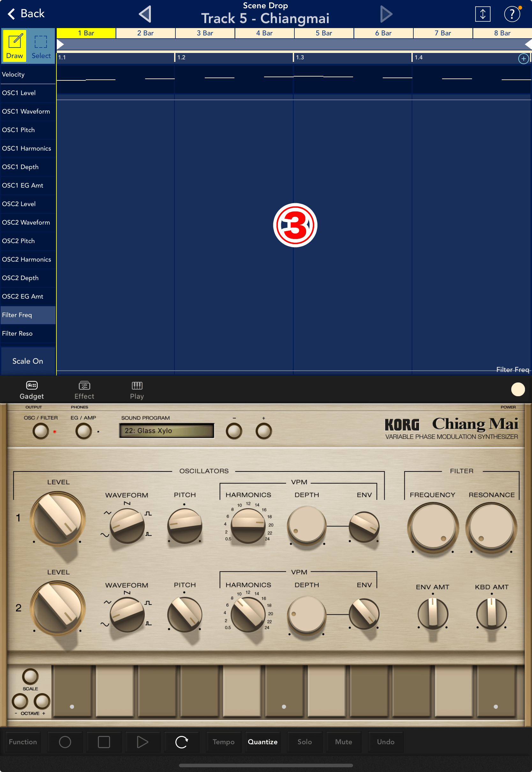Choose the OSC2 EG Amt parameter
This screenshot has height=772, width=532.
click(28, 296)
